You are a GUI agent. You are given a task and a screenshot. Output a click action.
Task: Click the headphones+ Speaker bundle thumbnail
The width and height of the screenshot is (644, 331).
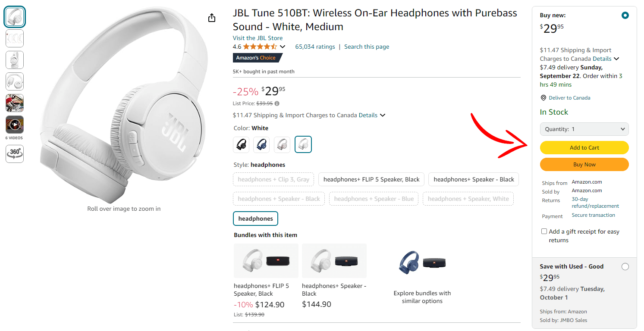pos(334,260)
